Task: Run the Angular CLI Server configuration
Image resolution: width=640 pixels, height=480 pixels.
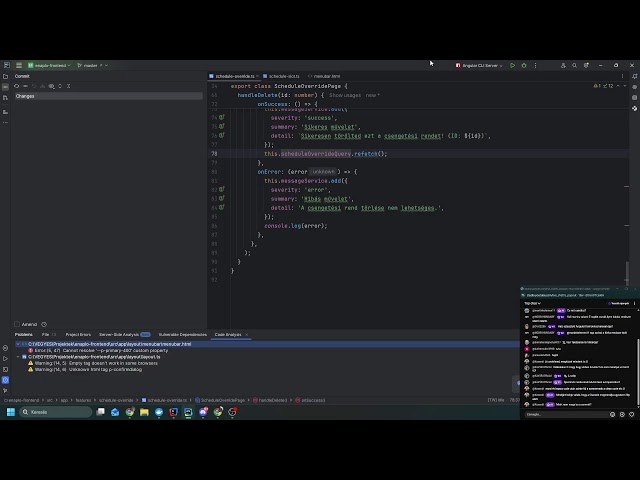Action: [513, 65]
